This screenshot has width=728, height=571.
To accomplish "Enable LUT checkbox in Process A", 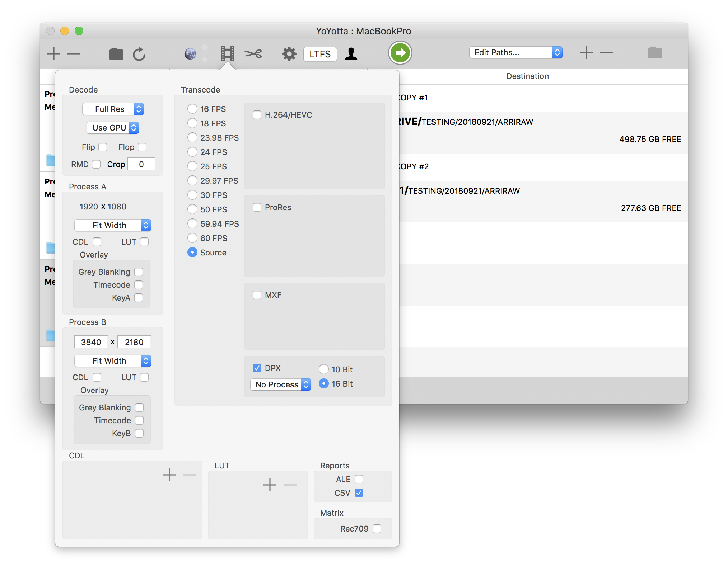I will pyautogui.click(x=144, y=242).
